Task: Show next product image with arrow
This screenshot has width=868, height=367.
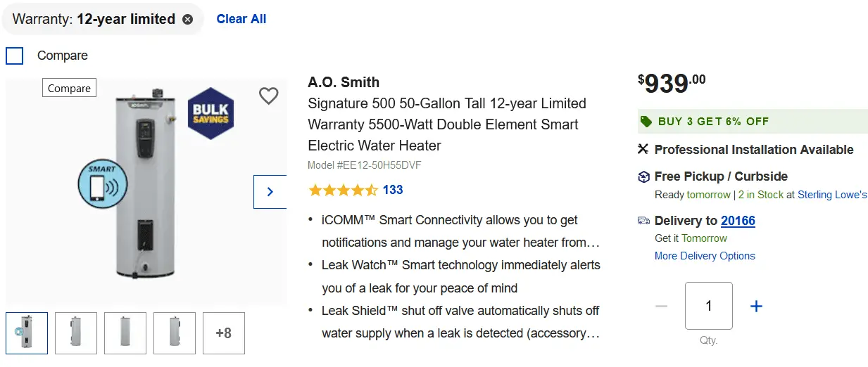Action: [x=270, y=192]
